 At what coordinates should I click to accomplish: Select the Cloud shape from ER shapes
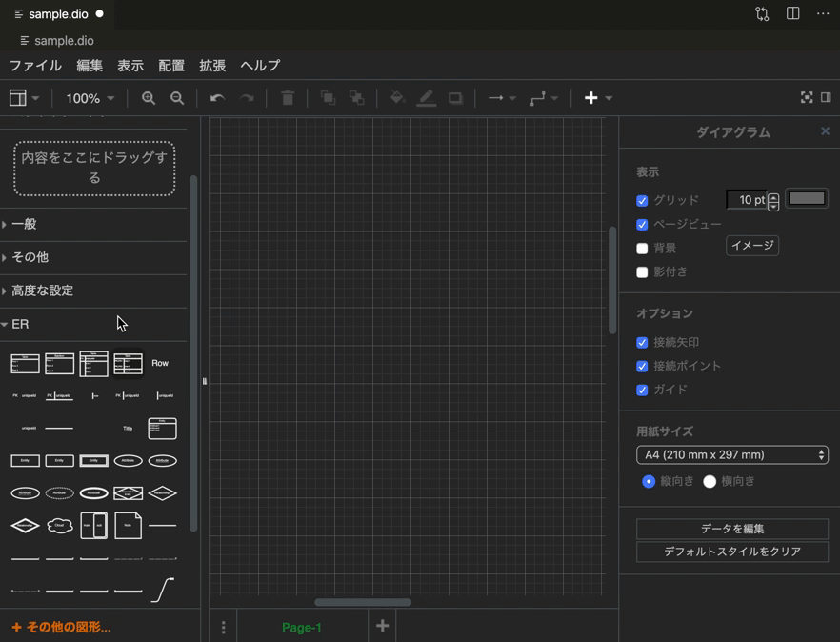[x=59, y=525]
